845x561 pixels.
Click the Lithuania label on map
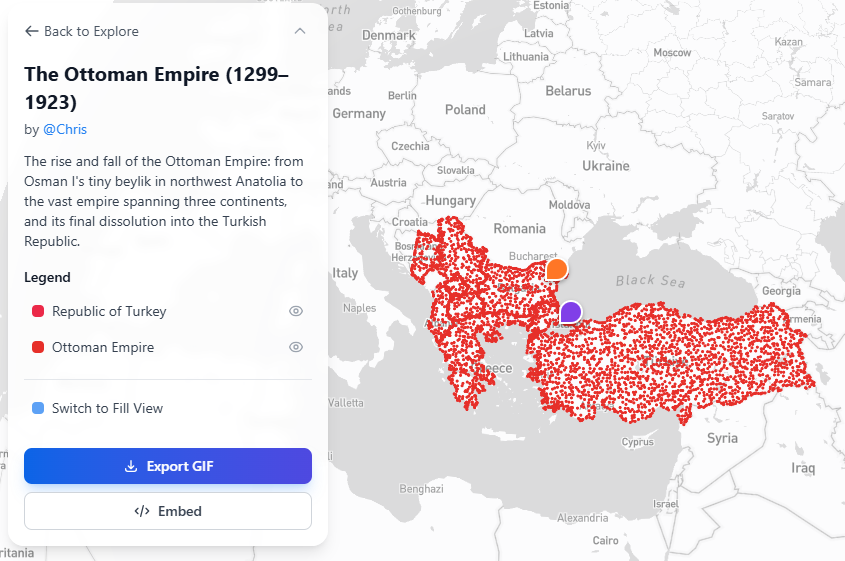point(525,57)
